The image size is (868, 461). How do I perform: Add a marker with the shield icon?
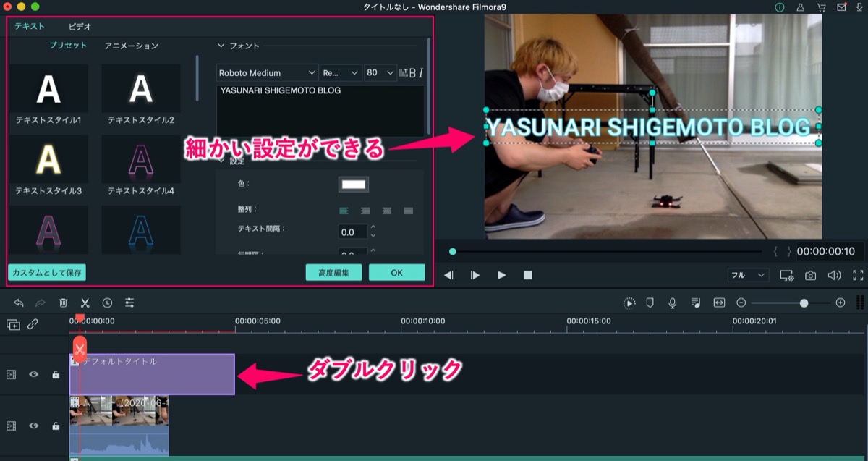(650, 303)
